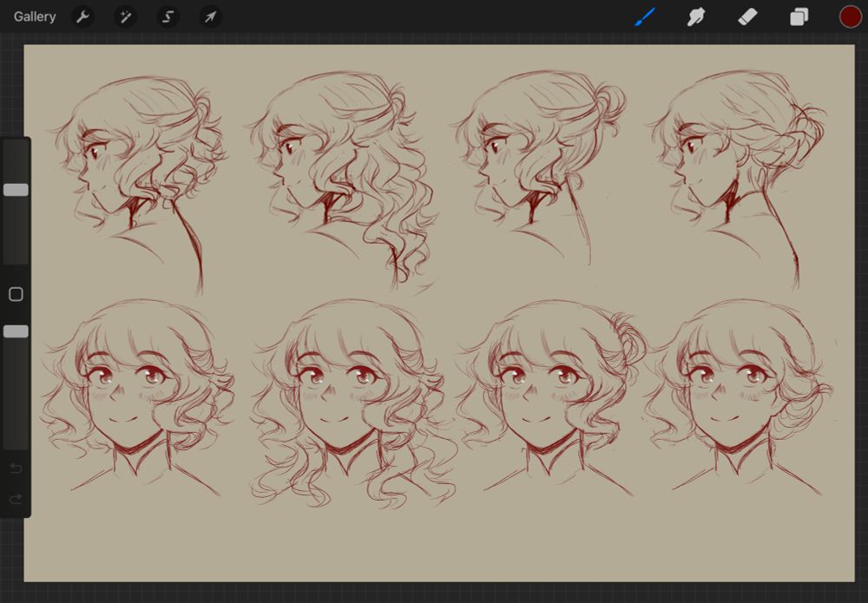The width and height of the screenshot is (868, 603).
Task: Select the Smudge tool
Action: pyautogui.click(x=696, y=16)
